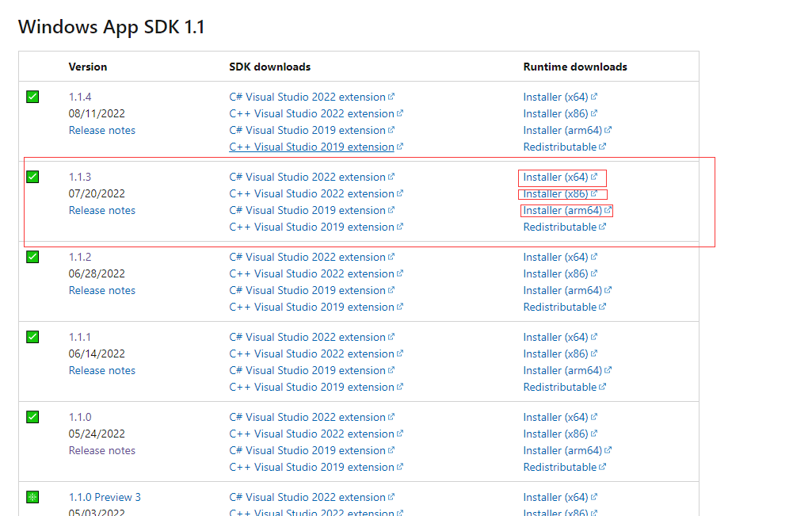Screen dimensions: 812x516
Task: Download Preview 3 C# Visual Studio 2022 extension
Action: (312, 497)
